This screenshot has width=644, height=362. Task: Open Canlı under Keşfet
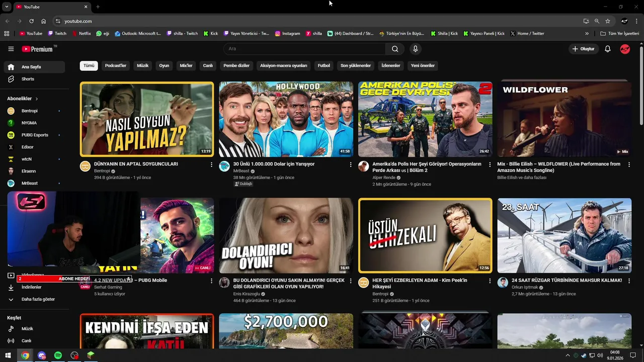34,341
